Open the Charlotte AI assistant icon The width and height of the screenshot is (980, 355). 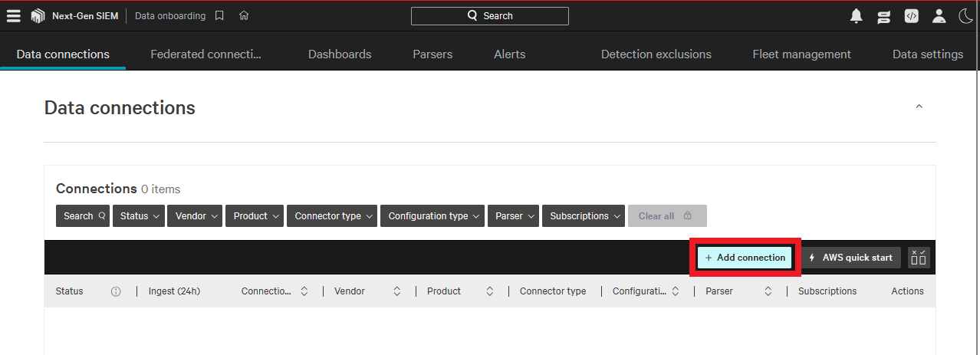[x=884, y=16]
